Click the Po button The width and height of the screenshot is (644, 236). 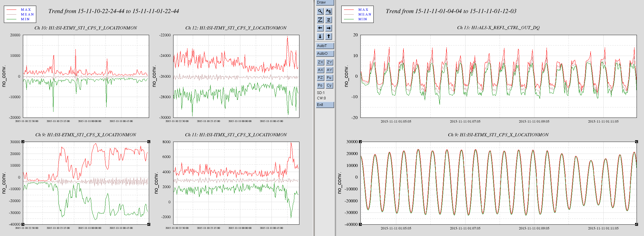pyautogui.click(x=321, y=85)
